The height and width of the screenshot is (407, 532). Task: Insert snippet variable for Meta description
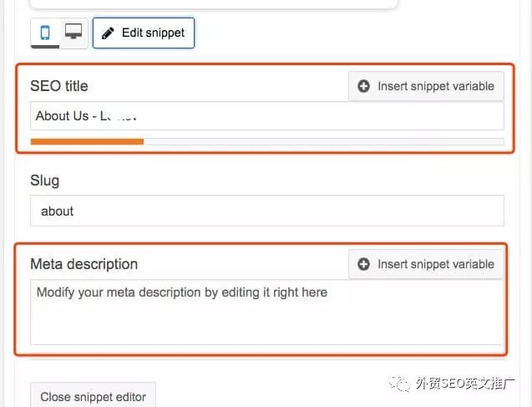(426, 264)
